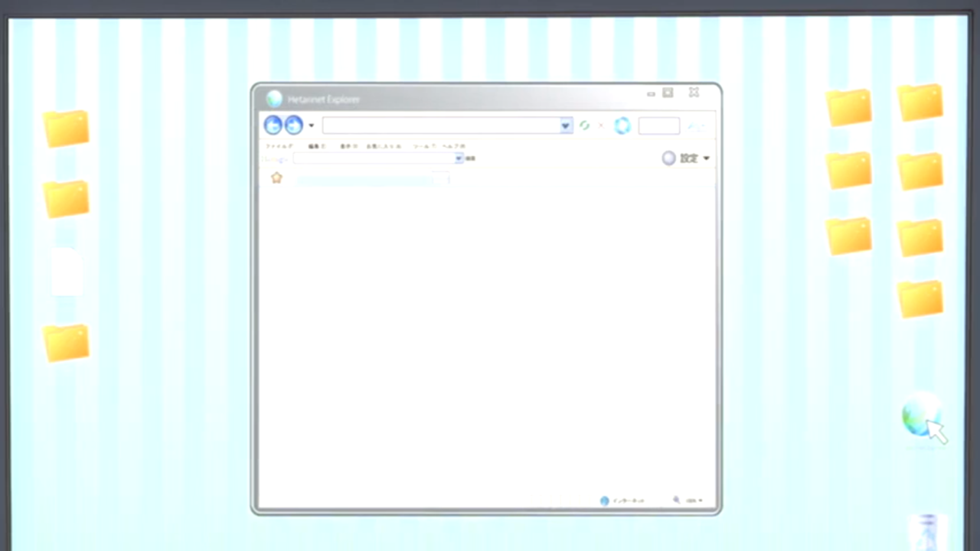Expand the recent pages arrow beside Forward
The width and height of the screenshot is (980, 551).
click(x=311, y=126)
